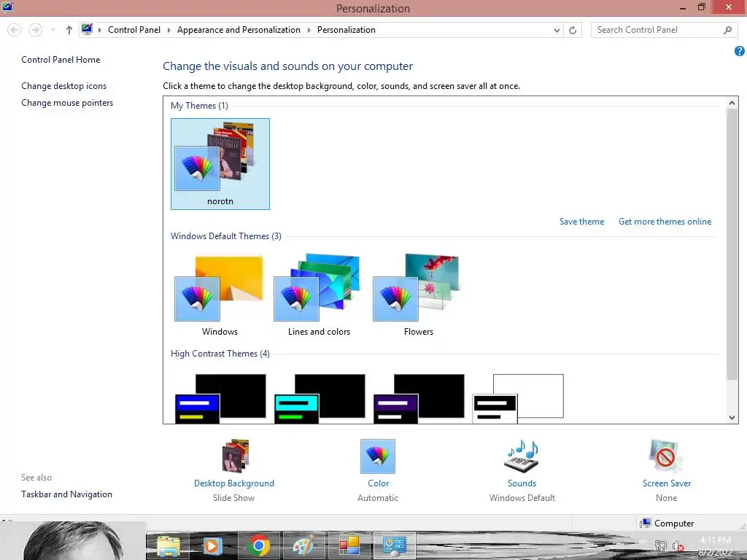Refresh the Personalization page
747x560 pixels.
coord(573,30)
